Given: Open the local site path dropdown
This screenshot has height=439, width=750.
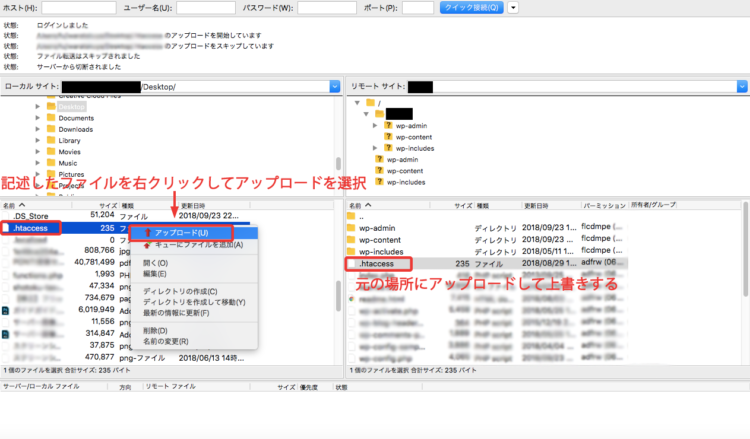Looking at the screenshot, I should (335, 87).
